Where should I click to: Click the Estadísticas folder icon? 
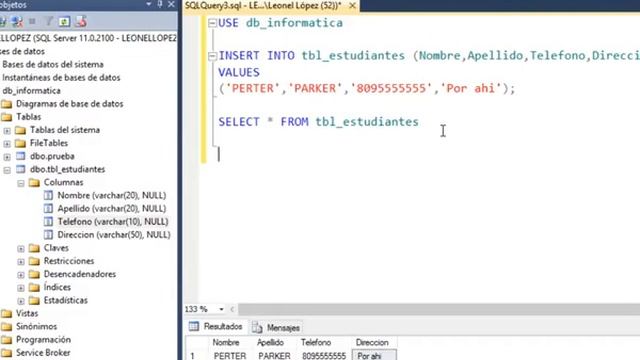tap(34, 300)
